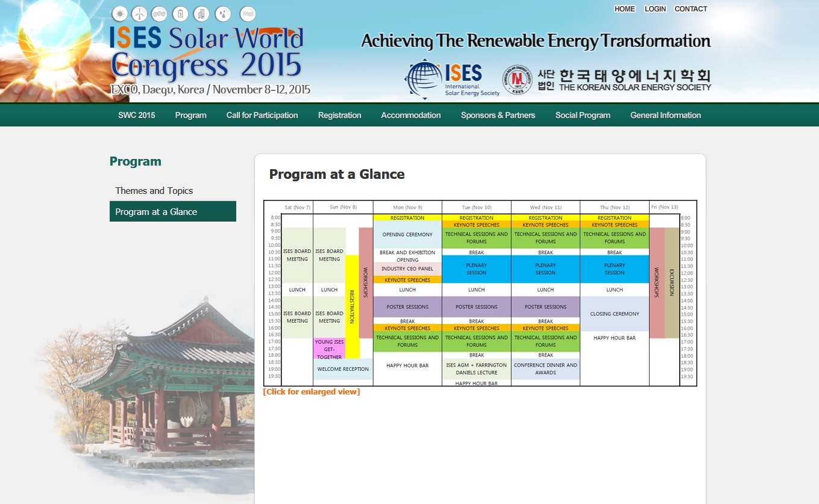Open the General Information menu
819x504 pixels.
pos(666,115)
